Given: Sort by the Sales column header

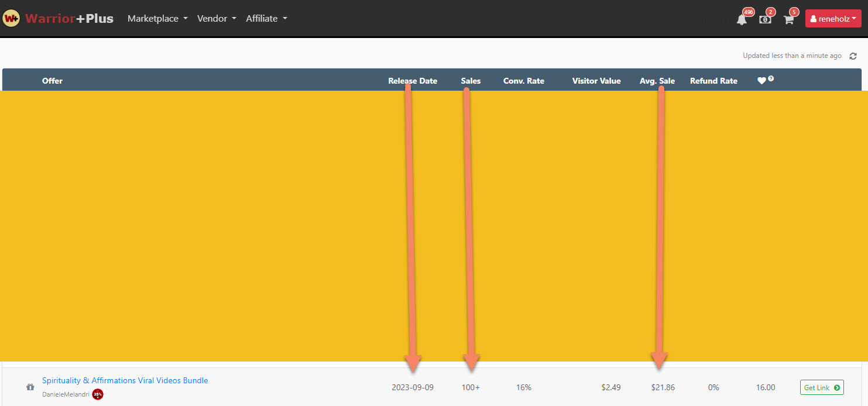Looking at the screenshot, I should (x=471, y=81).
